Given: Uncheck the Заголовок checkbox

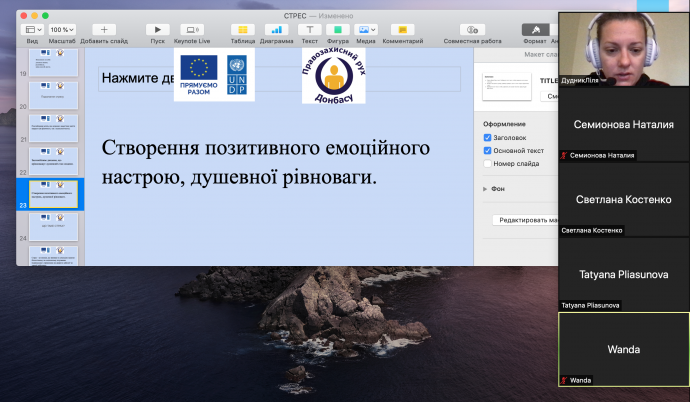Looking at the screenshot, I should coord(487,137).
